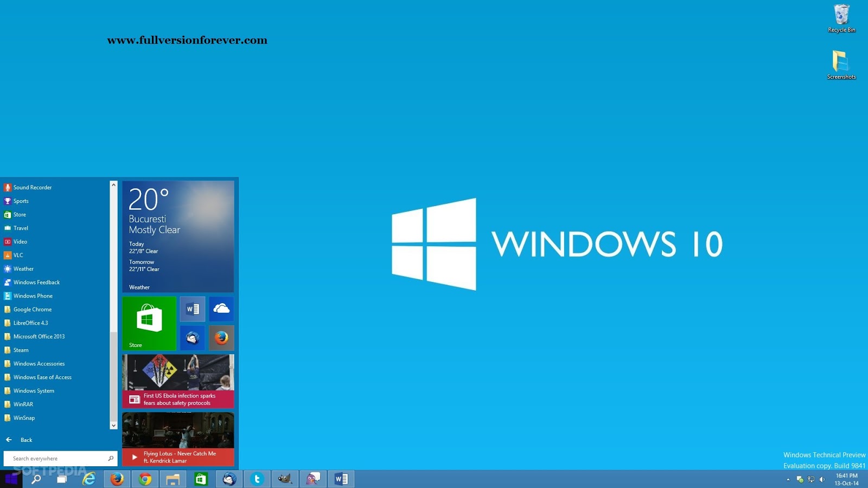Screen dimensions: 868x488
Task: Open the Weather live tile for Bucuresti
Action: coord(178,236)
